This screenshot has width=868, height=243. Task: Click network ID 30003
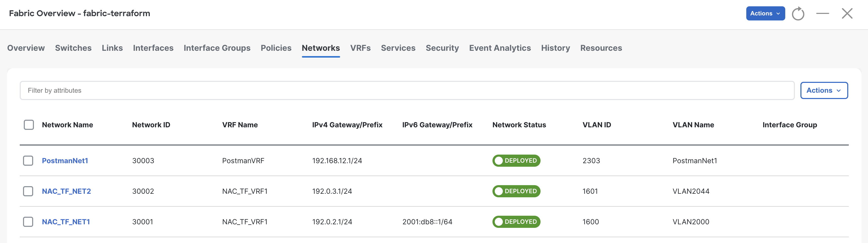coord(143,161)
